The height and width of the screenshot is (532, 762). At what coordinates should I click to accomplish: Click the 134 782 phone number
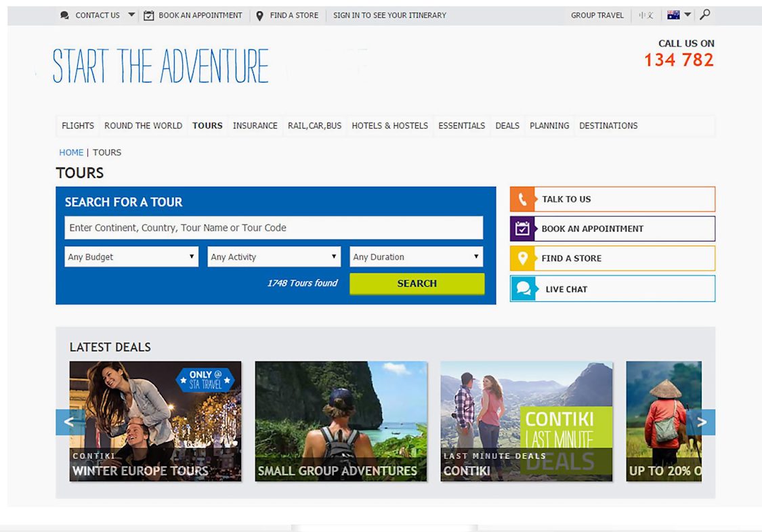pos(679,60)
